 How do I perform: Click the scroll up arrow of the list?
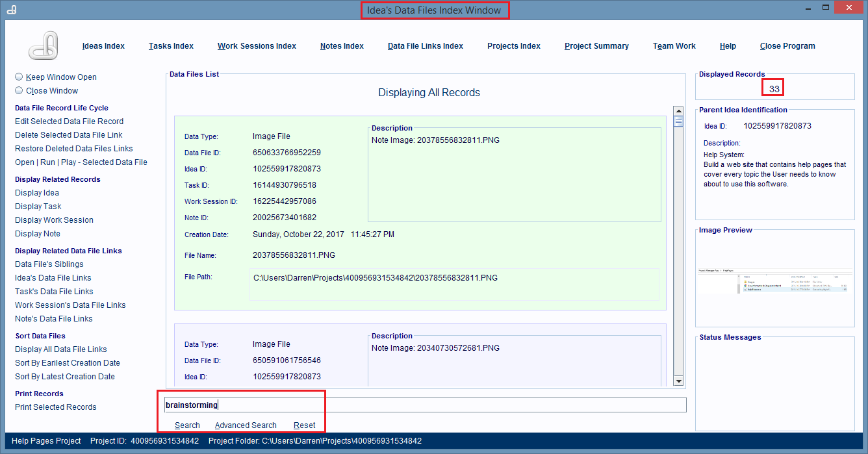pyautogui.click(x=678, y=111)
